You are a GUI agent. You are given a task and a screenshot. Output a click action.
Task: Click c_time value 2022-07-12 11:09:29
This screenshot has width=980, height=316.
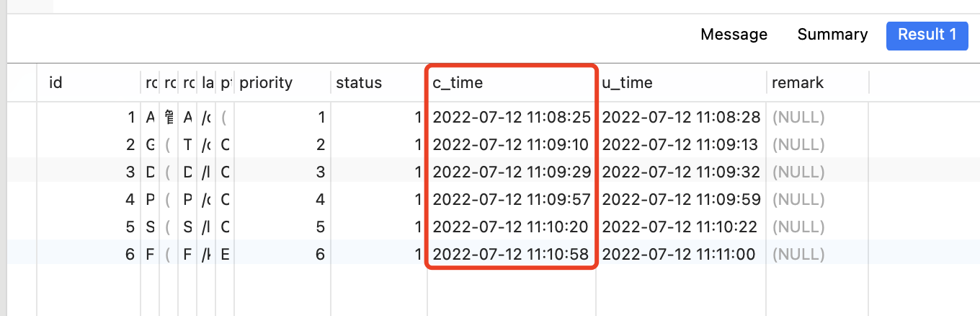511,172
